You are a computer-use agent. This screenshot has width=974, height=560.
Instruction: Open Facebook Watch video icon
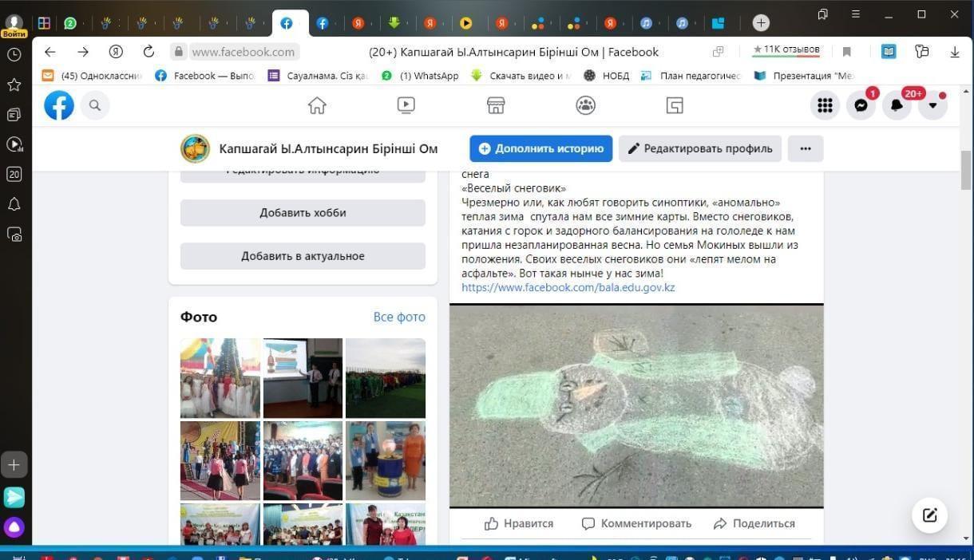pos(406,105)
